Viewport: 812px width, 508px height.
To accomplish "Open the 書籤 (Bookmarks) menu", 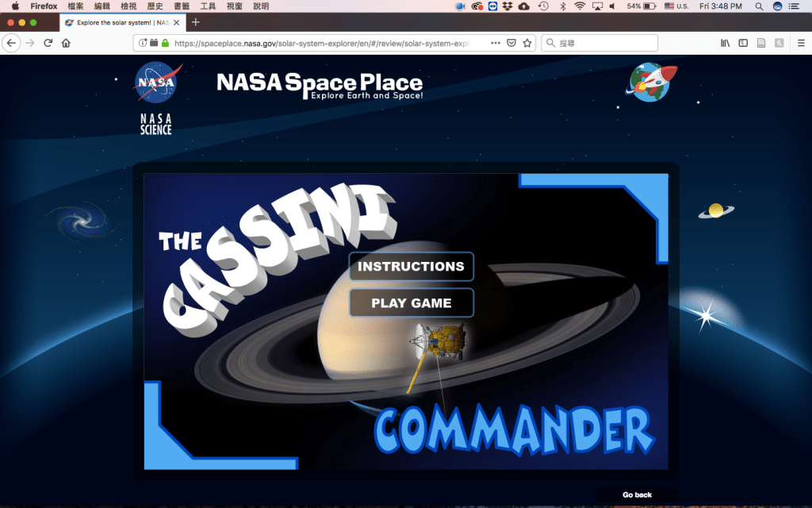I will [x=182, y=6].
